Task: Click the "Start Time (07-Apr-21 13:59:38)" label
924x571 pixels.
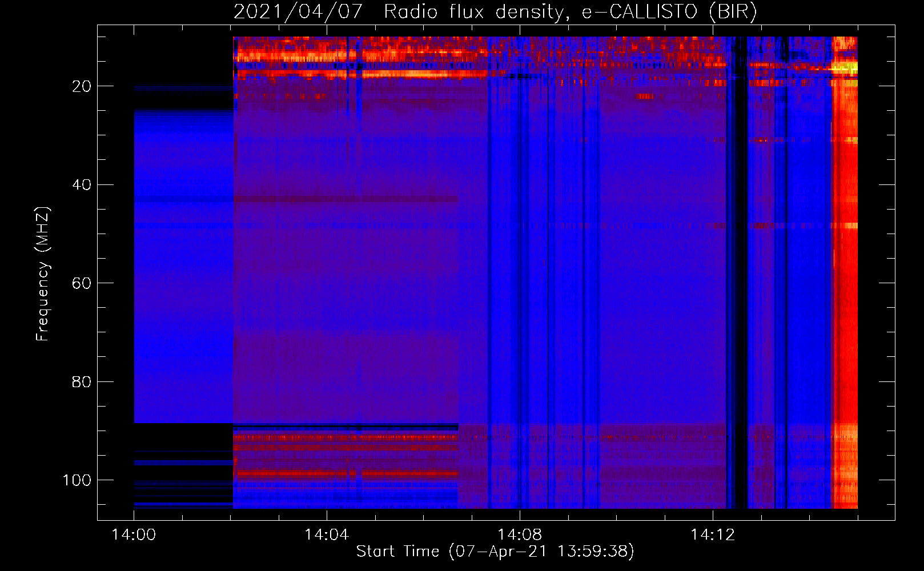Action: click(495, 552)
